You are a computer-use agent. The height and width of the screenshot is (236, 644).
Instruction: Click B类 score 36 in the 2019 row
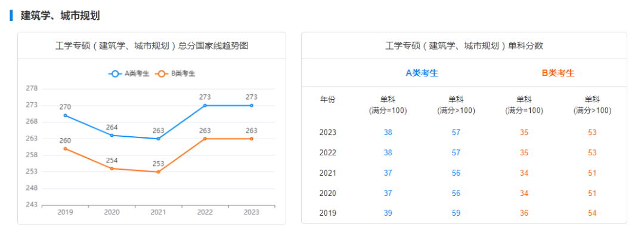(x=524, y=213)
